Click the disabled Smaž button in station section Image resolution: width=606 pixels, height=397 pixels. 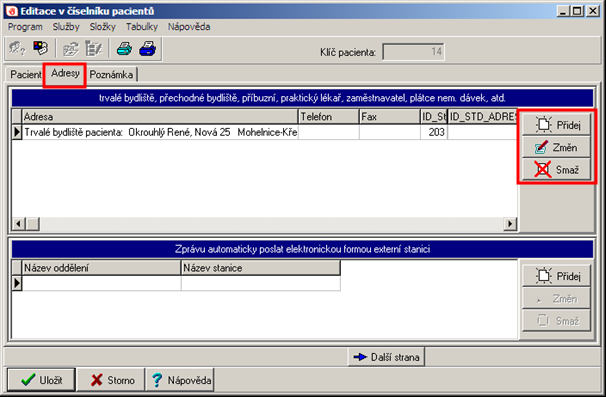pos(557,321)
